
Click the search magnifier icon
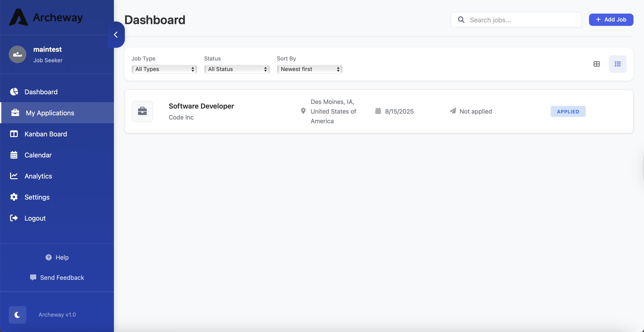click(462, 20)
